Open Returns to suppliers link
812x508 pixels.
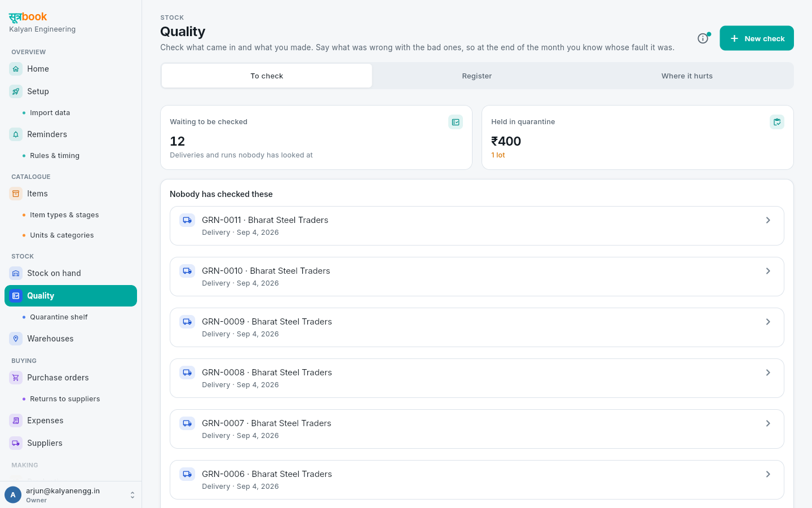pyautogui.click(x=65, y=399)
